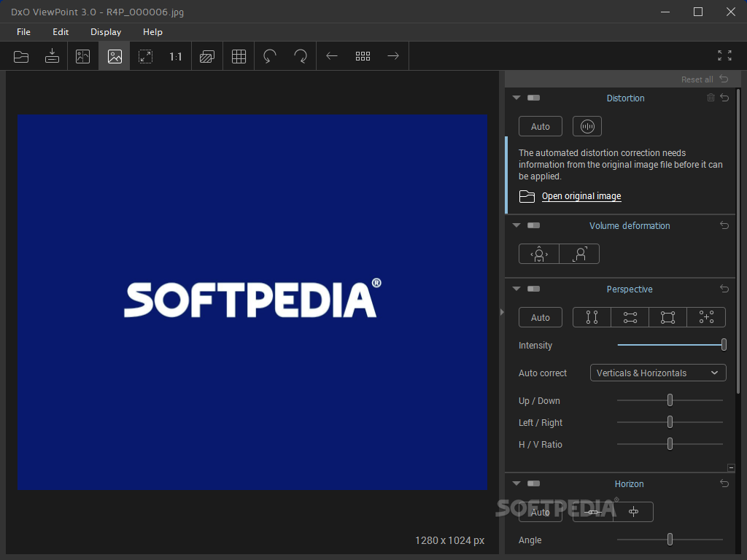Reset the Perspective panel
The image size is (747, 560).
tap(724, 289)
